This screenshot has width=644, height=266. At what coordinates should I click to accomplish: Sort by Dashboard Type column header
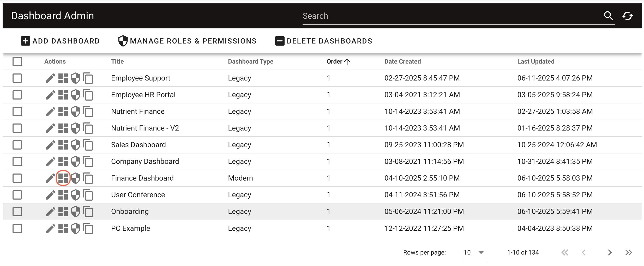tap(251, 61)
